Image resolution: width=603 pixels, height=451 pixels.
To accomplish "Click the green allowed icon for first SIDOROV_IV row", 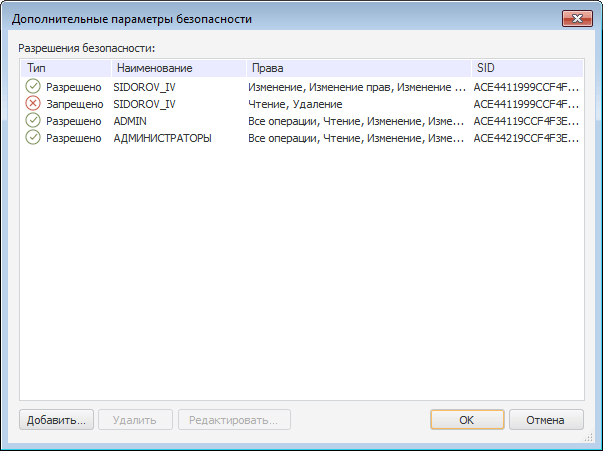I will click(x=32, y=87).
